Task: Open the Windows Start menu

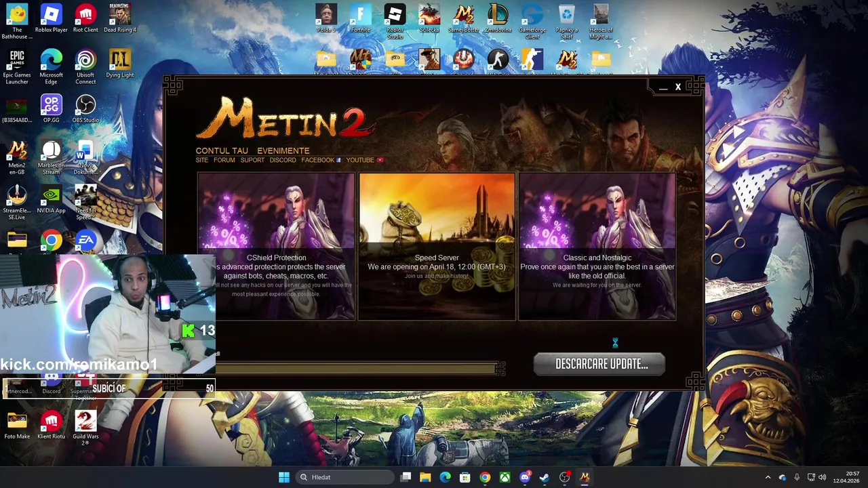Action: (284, 477)
